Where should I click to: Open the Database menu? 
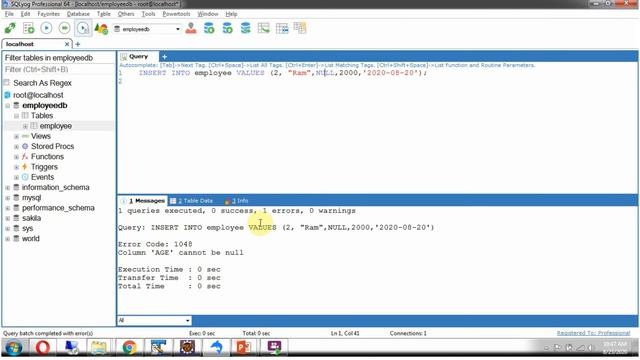(78, 14)
